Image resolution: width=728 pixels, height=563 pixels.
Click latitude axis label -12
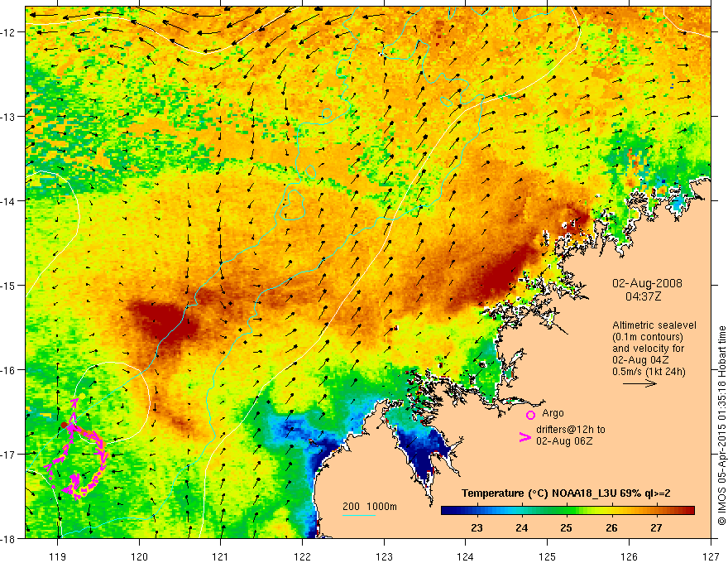coord(9,32)
